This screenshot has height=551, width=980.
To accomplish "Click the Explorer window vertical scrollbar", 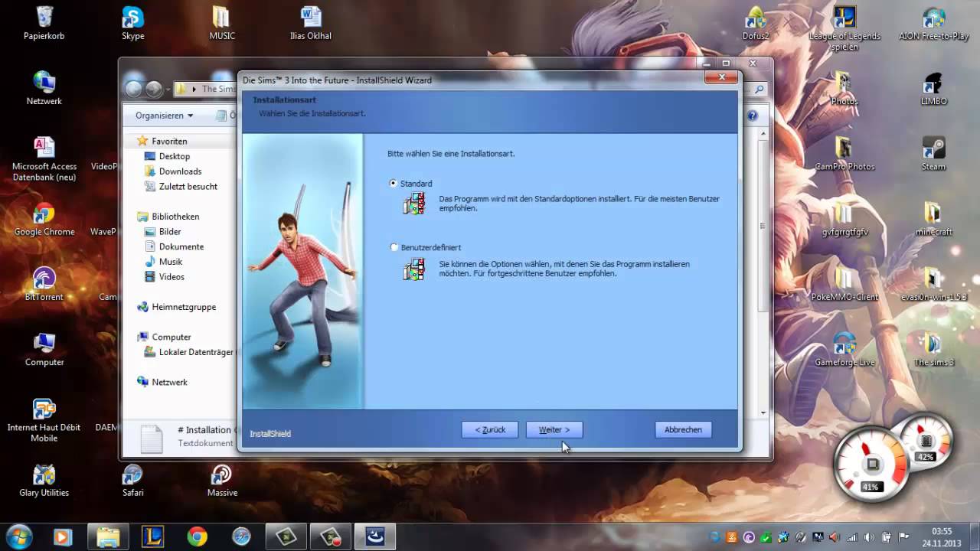I will [763, 272].
